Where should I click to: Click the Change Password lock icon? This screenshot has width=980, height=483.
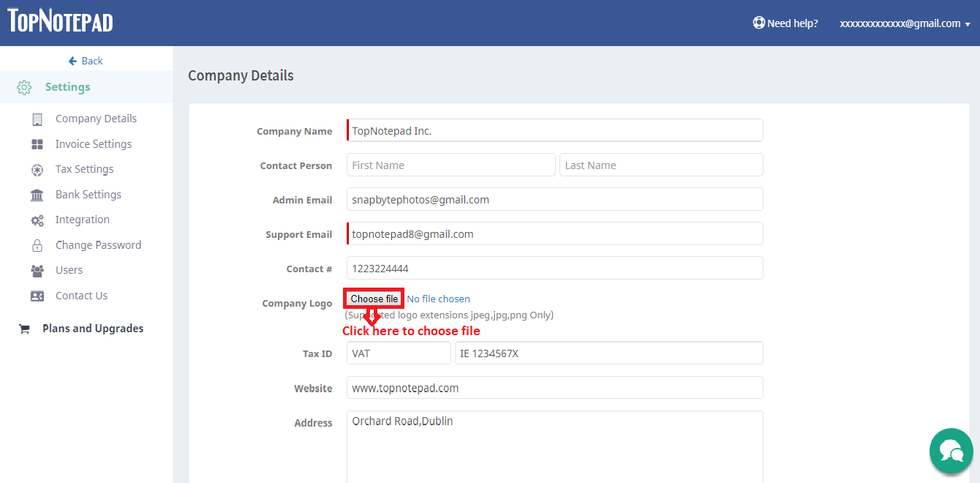[x=37, y=245]
